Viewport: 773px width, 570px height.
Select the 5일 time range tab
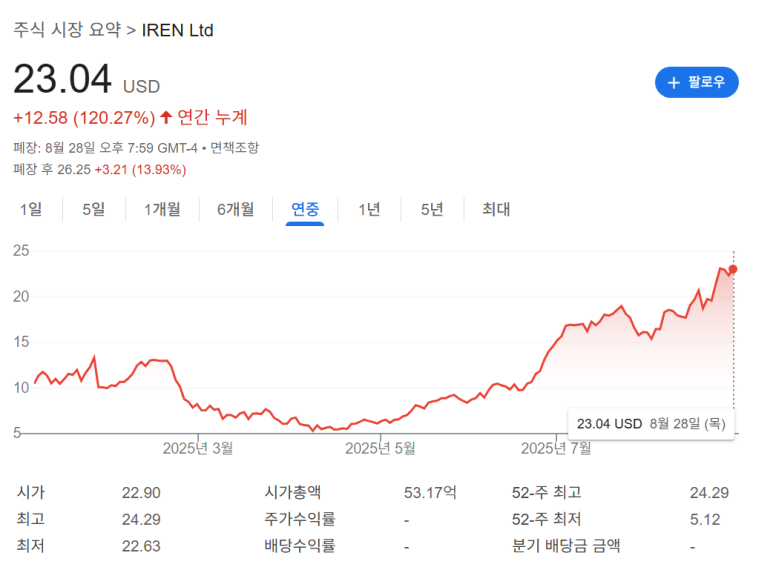click(93, 209)
